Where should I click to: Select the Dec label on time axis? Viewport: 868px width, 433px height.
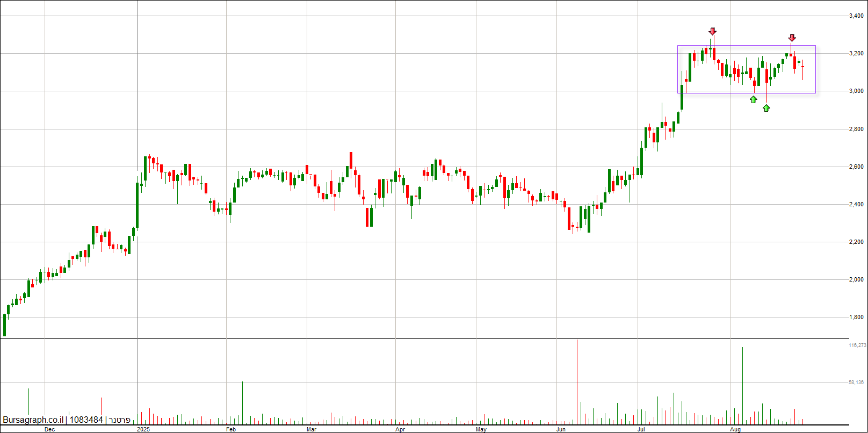(x=49, y=429)
